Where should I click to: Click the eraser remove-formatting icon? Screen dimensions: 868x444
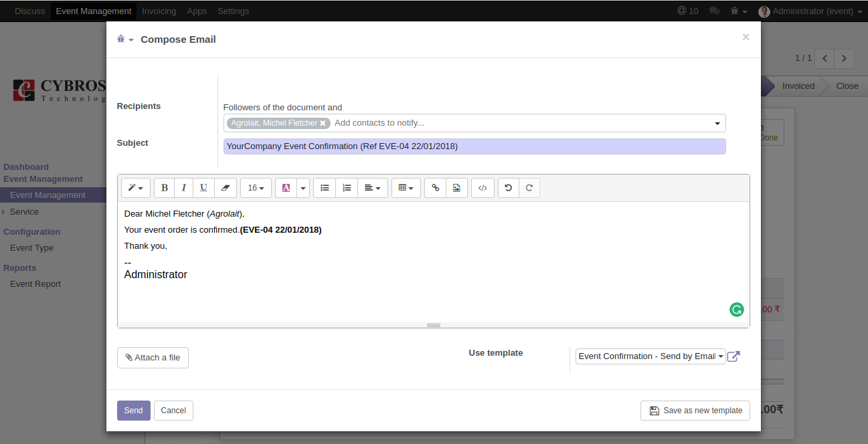point(225,188)
